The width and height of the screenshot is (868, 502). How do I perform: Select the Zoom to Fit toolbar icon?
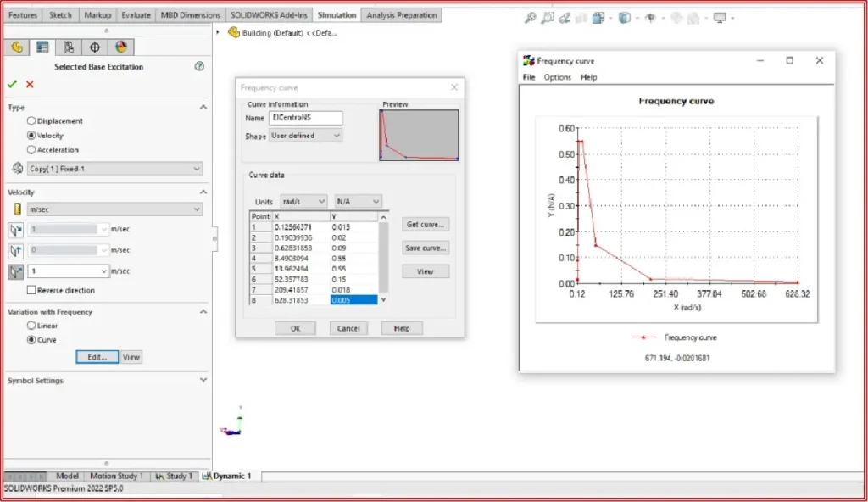(531, 16)
